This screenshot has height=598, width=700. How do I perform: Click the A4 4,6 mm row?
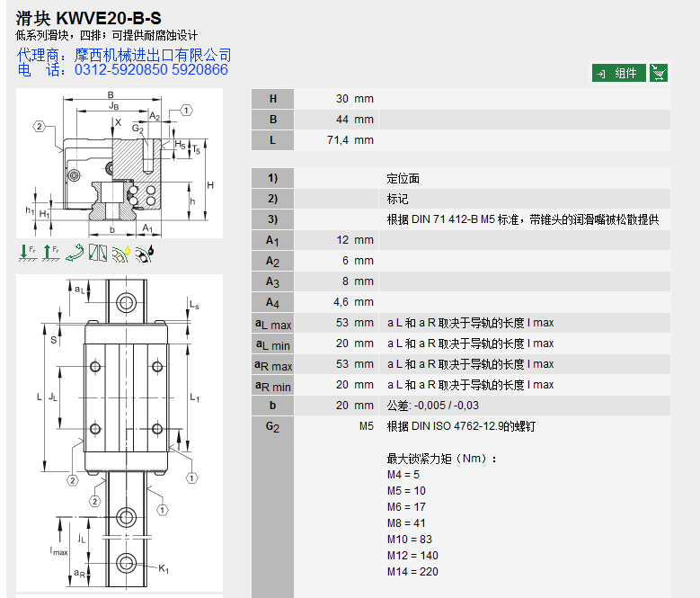pos(460,302)
